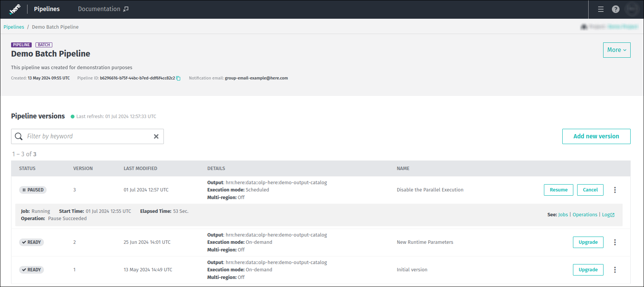This screenshot has height=287, width=644.
Task: Click the LAST MODIFIED column header
Action: coord(140,169)
